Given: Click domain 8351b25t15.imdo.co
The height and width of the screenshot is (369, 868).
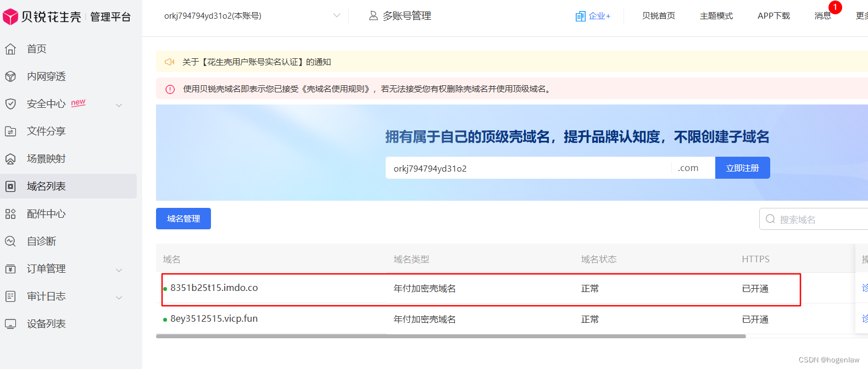Looking at the screenshot, I should (x=214, y=288).
